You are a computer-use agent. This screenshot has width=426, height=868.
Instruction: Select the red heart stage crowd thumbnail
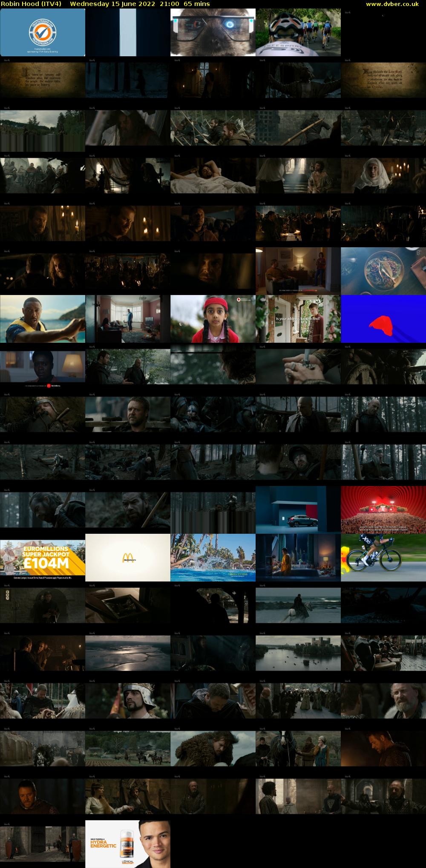coord(383,510)
